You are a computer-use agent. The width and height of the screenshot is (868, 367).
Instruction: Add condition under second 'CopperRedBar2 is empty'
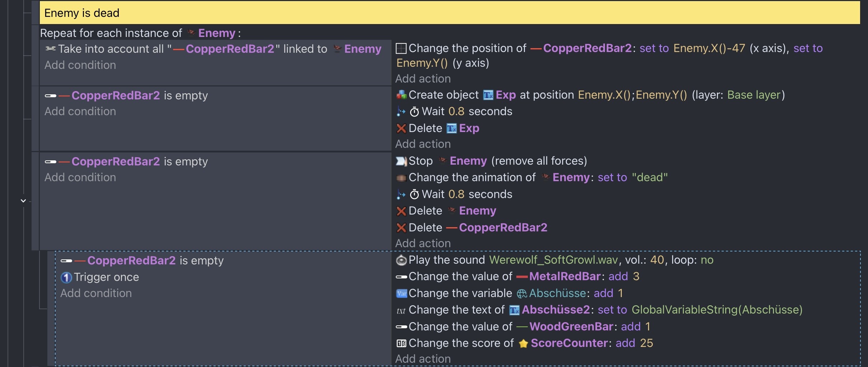pos(80,177)
